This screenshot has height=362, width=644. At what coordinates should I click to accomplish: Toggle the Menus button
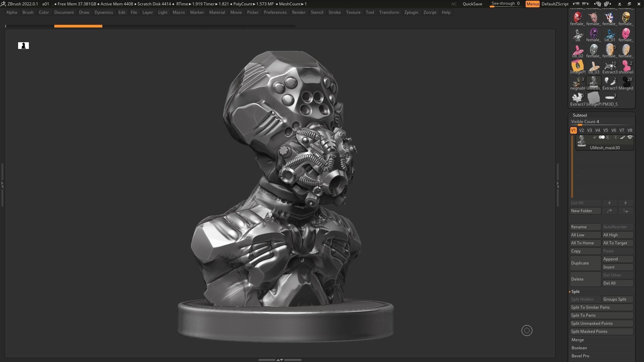[x=532, y=4]
